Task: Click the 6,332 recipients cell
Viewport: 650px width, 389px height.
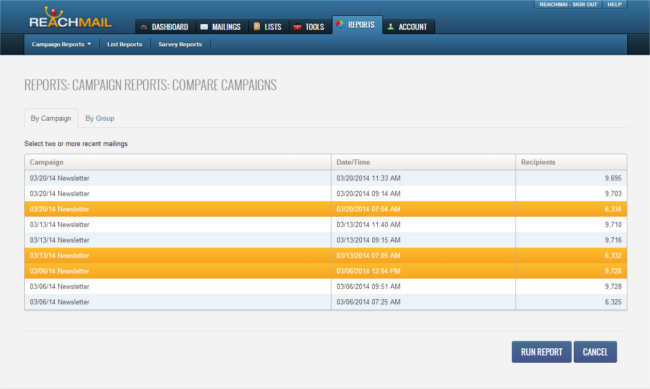Action: [571, 255]
